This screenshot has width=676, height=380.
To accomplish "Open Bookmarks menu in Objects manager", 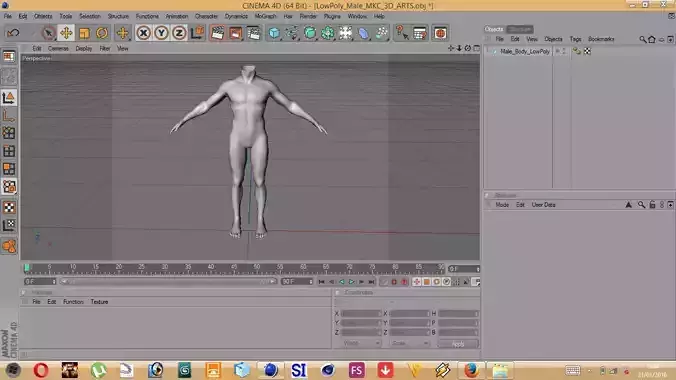I will tap(601, 39).
